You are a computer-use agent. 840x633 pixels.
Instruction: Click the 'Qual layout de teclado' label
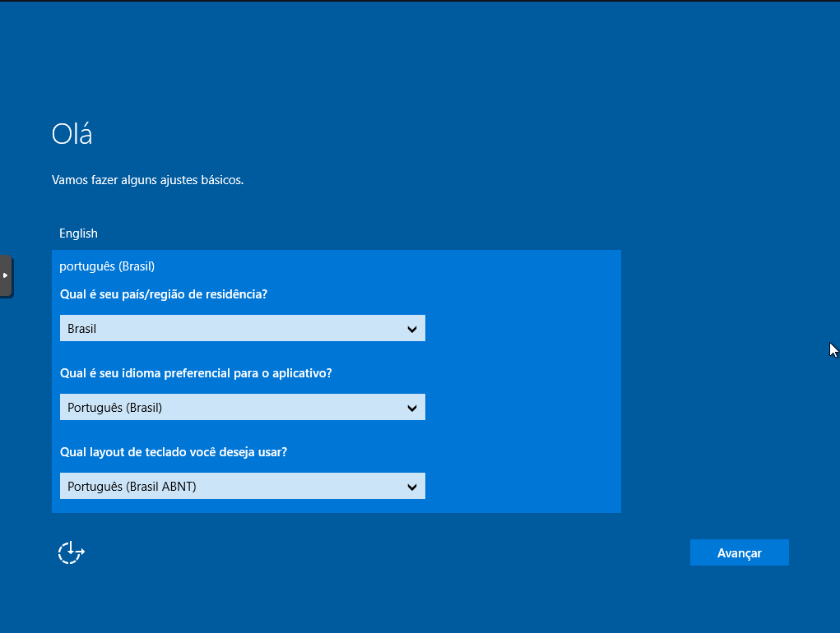pyautogui.click(x=174, y=452)
